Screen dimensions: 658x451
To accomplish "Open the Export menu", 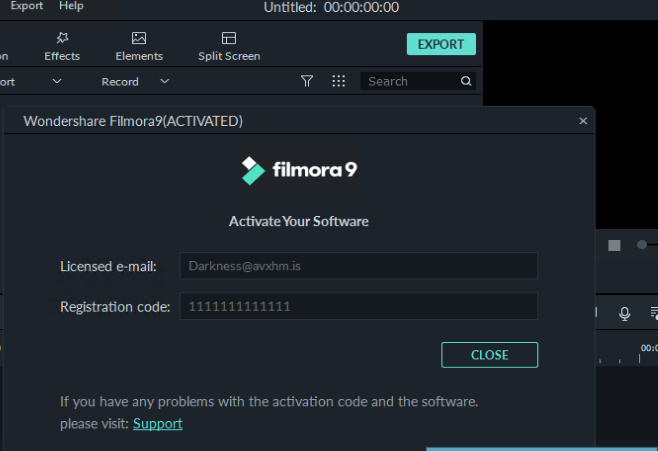I will pos(26,6).
